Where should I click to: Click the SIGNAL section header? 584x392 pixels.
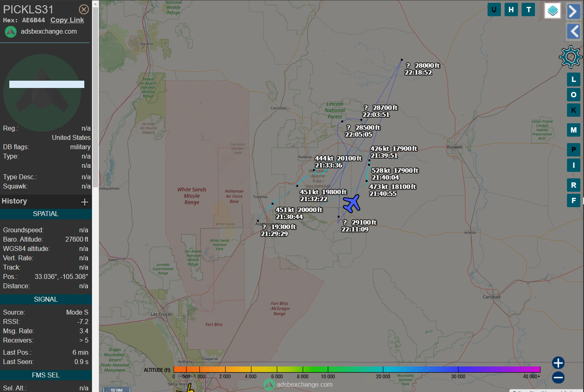(46, 300)
